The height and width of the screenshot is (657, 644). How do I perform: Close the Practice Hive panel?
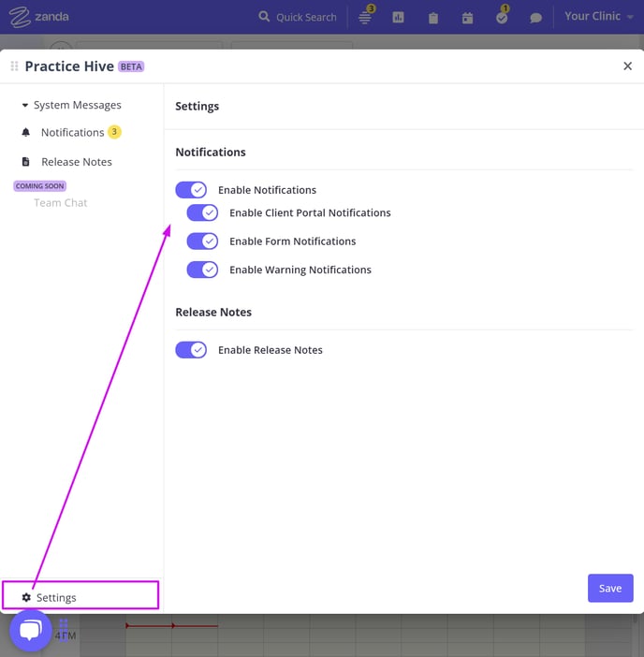pos(627,66)
